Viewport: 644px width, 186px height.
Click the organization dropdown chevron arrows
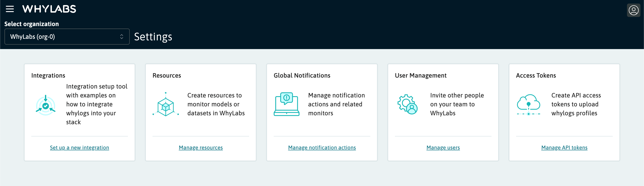(121, 37)
